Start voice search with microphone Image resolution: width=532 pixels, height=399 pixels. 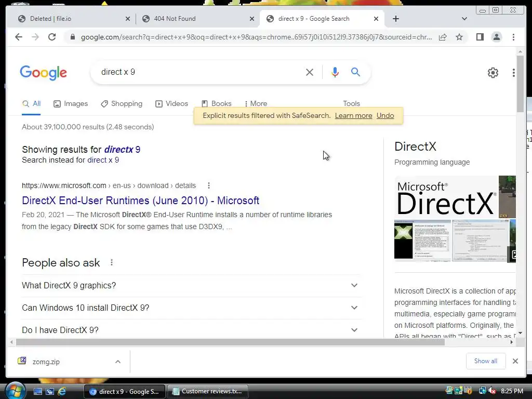(x=335, y=72)
